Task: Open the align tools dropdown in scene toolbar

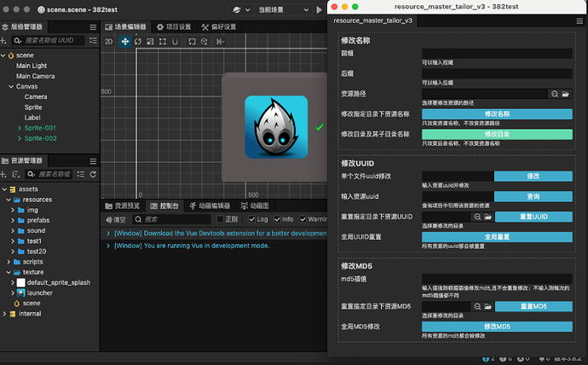Action: tap(220, 42)
